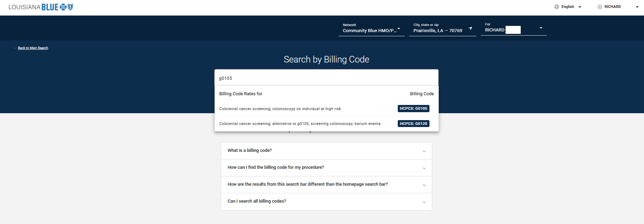Expand 'Can I search all billing codes?'
The width and height of the screenshot is (644, 224).
(x=326, y=202)
